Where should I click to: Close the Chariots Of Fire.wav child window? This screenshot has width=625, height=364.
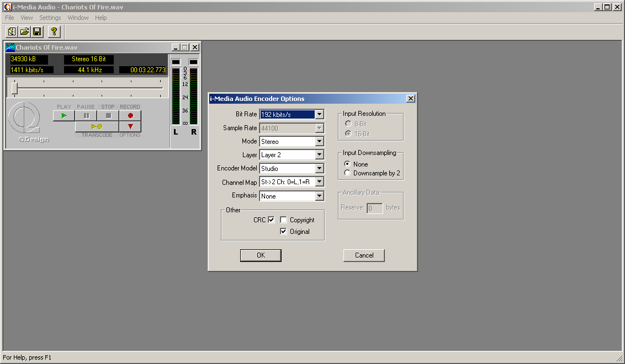click(x=195, y=47)
